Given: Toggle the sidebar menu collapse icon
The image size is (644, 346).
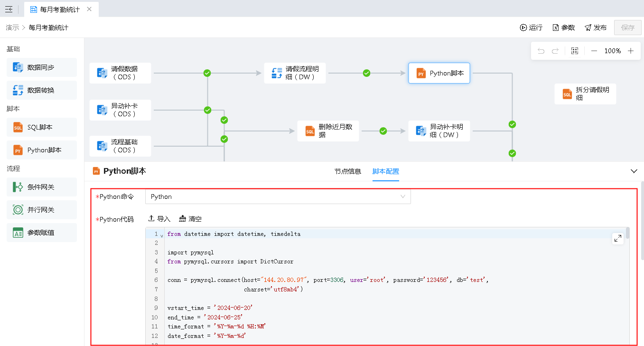Looking at the screenshot, I should tap(9, 9).
